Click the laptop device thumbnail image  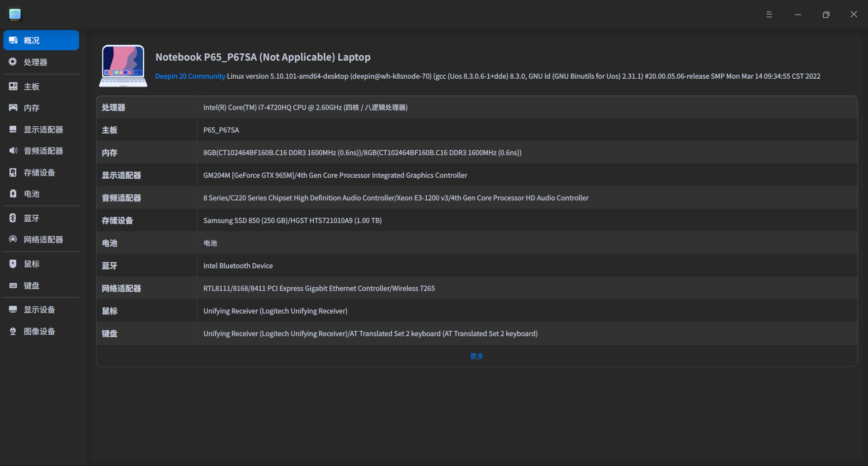click(123, 66)
